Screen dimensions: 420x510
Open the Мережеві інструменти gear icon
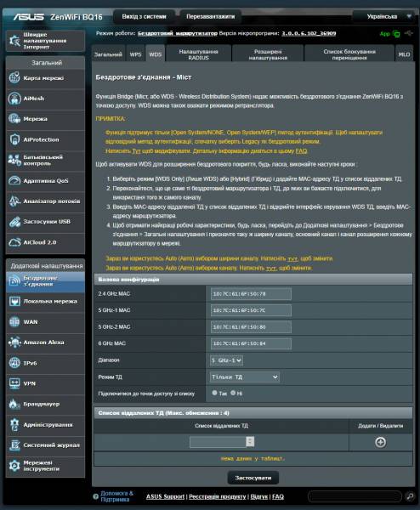pos(14,466)
